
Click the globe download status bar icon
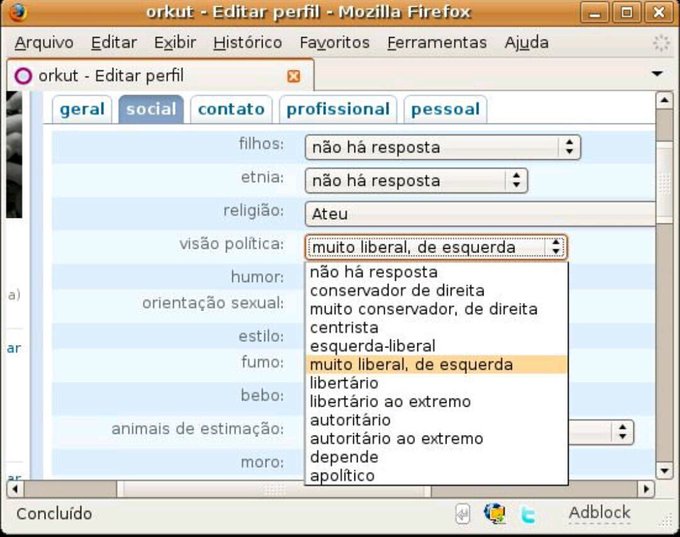coord(495,514)
